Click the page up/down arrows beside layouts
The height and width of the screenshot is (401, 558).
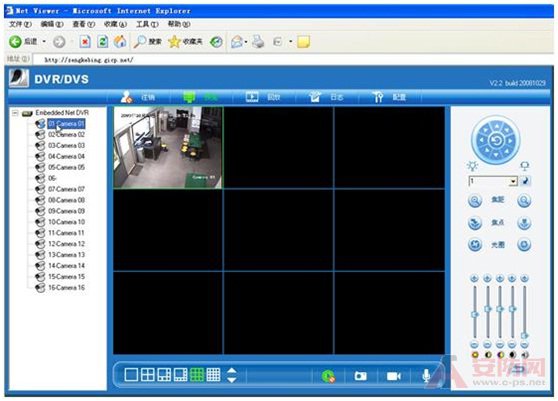[x=232, y=375]
